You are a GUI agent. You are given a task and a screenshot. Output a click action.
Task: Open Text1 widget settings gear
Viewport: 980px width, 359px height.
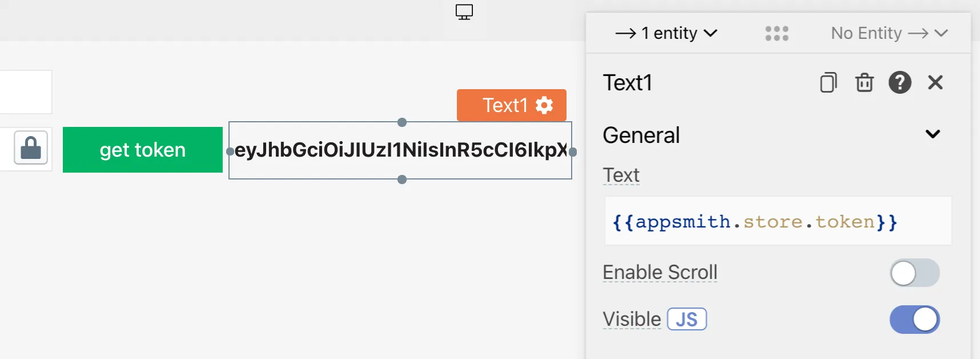pyautogui.click(x=544, y=105)
